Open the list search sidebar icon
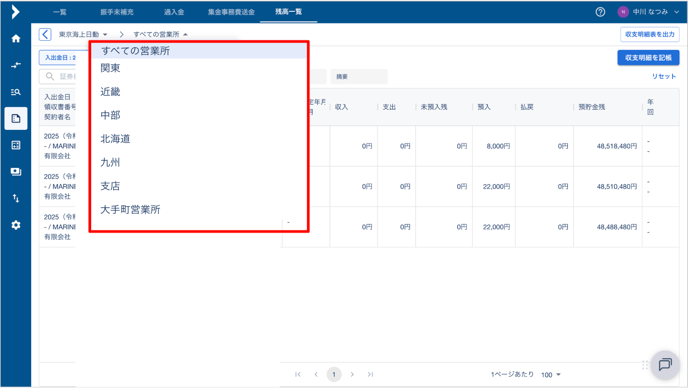 click(x=16, y=92)
